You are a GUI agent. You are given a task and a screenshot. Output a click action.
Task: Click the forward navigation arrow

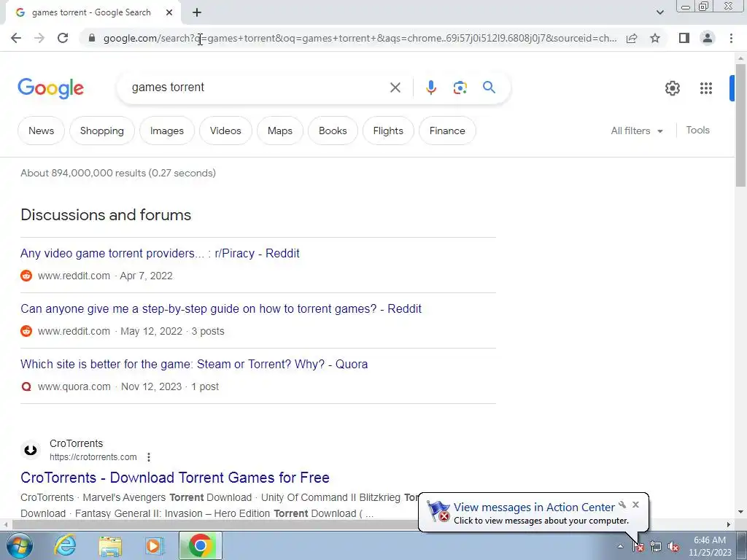39,38
